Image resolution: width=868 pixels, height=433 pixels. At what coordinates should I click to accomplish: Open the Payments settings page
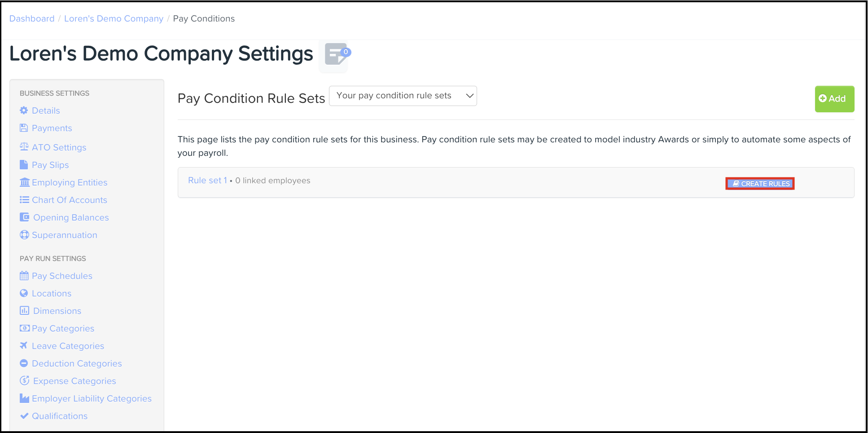(x=52, y=128)
